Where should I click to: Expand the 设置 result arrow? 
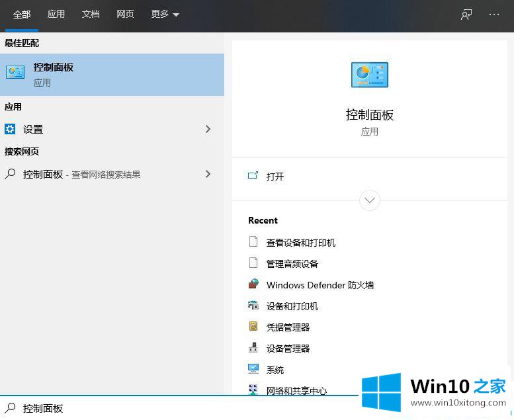(208, 129)
